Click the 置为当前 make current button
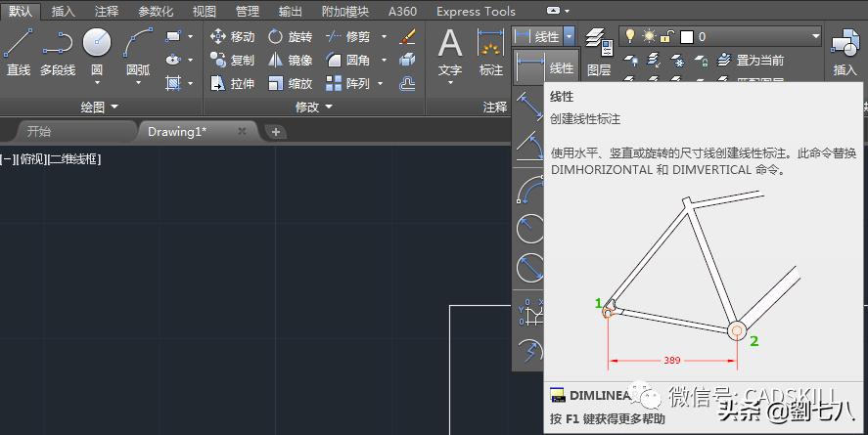The width and height of the screenshot is (868, 435). 752,61
